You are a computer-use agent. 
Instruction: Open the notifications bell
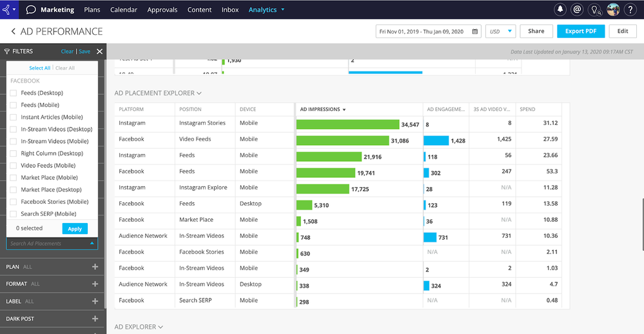click(560, 10)
